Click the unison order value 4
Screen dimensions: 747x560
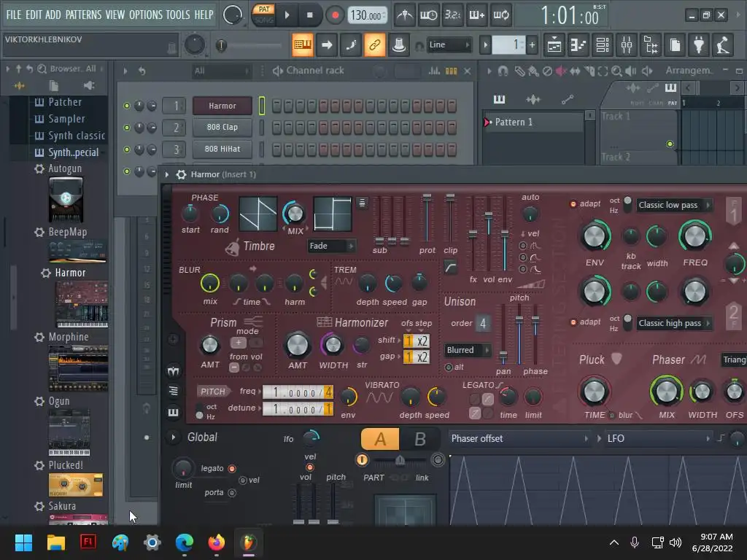click(x=483, y=323)
